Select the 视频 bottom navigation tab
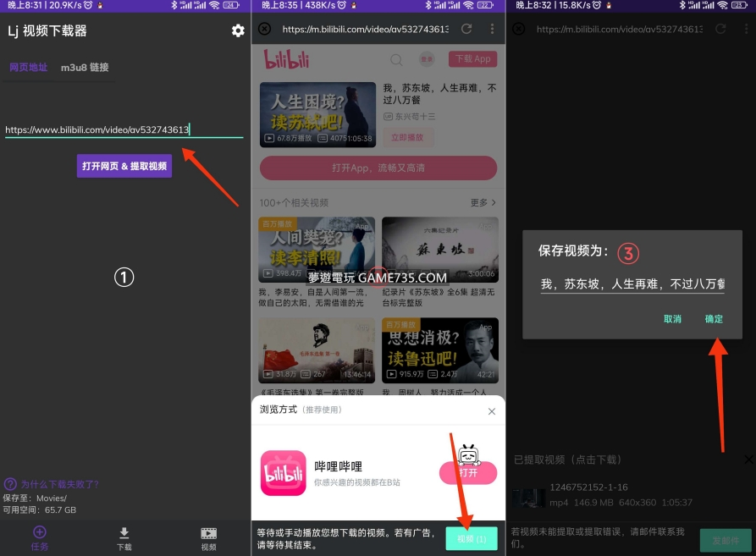The width and height of the screenshot is (756, 556). [x=209, y=539]
